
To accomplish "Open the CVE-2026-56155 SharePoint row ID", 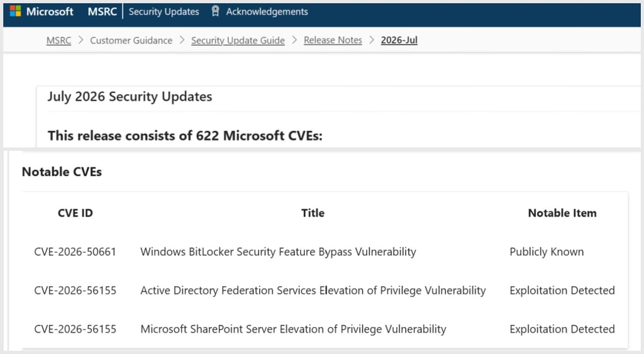I will 75,329.
